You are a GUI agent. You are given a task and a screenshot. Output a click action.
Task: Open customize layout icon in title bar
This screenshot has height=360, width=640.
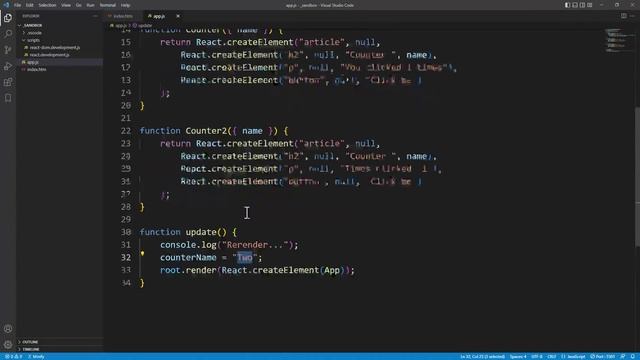[x=590, y=5]
